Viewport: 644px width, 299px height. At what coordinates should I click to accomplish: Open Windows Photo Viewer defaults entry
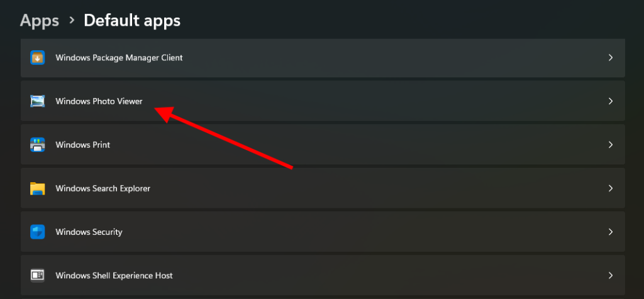pyautogui.click(x=99, y=101)
